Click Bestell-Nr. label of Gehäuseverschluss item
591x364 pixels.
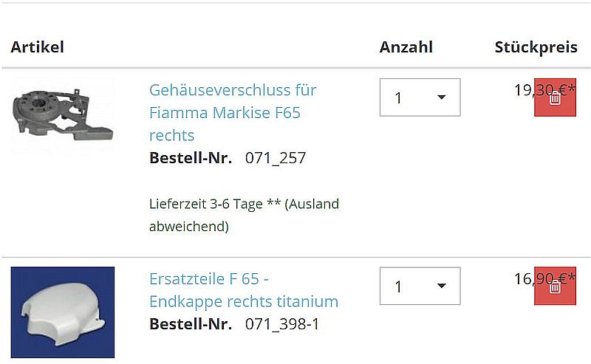click(x=190, y=158)
